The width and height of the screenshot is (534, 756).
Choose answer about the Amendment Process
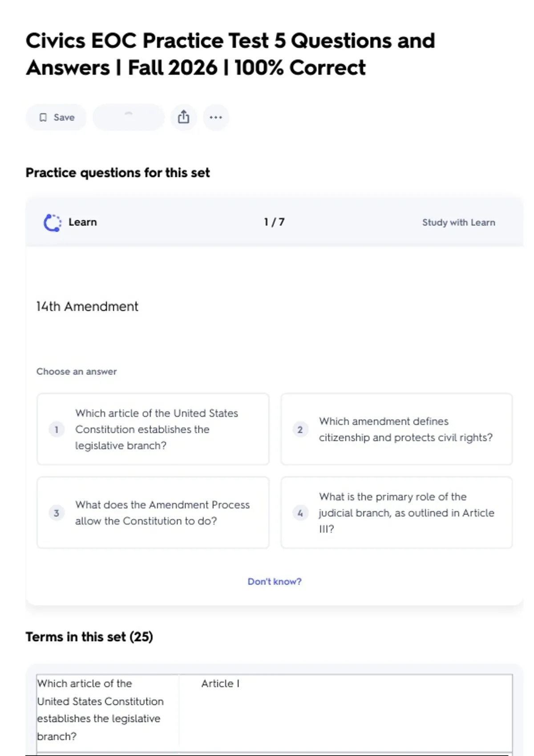tap(162, 513)
